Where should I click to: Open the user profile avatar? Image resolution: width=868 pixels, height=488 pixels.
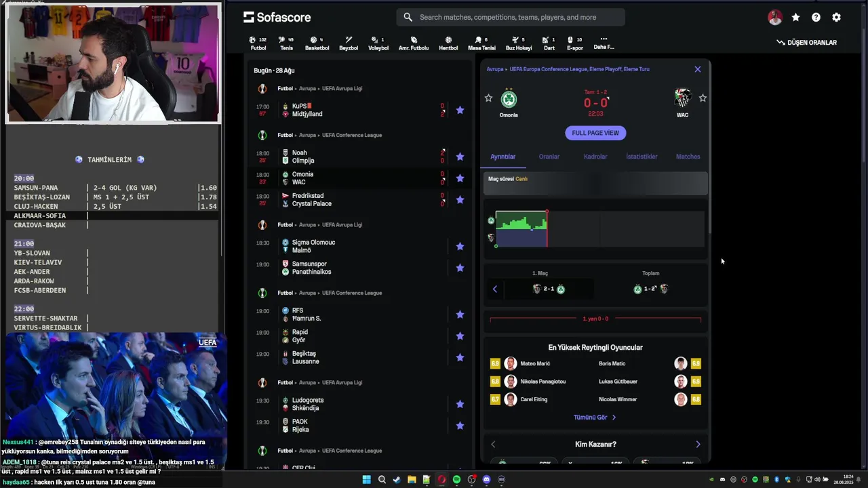(x=775, y=18)
